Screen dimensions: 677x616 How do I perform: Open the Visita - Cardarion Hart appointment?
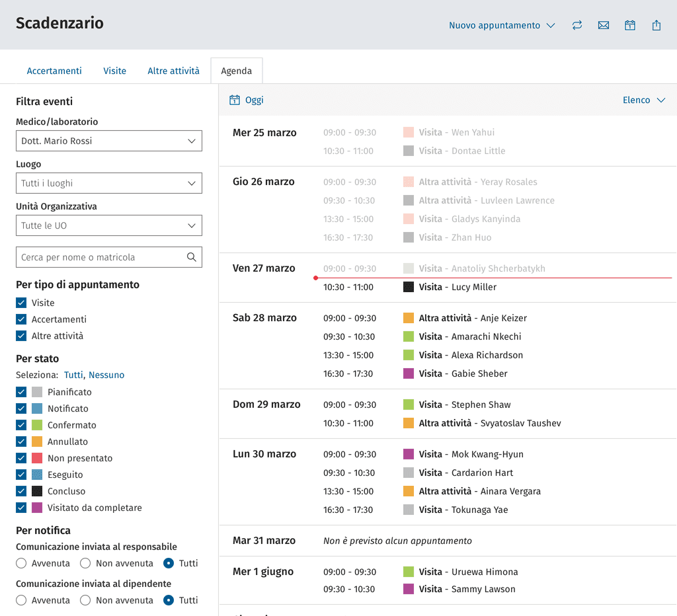pyautogui.click(x=466, y=473)
